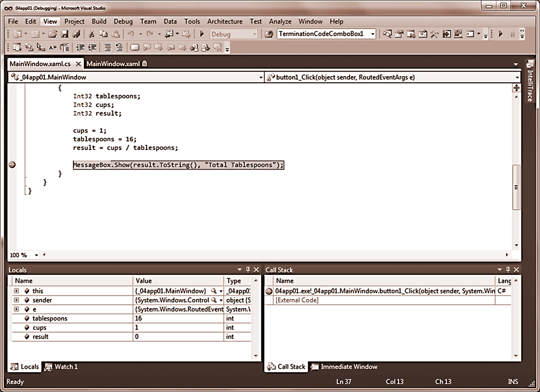
Task: Click the Add New Item toolbar icon
Action: pos(35,34)
